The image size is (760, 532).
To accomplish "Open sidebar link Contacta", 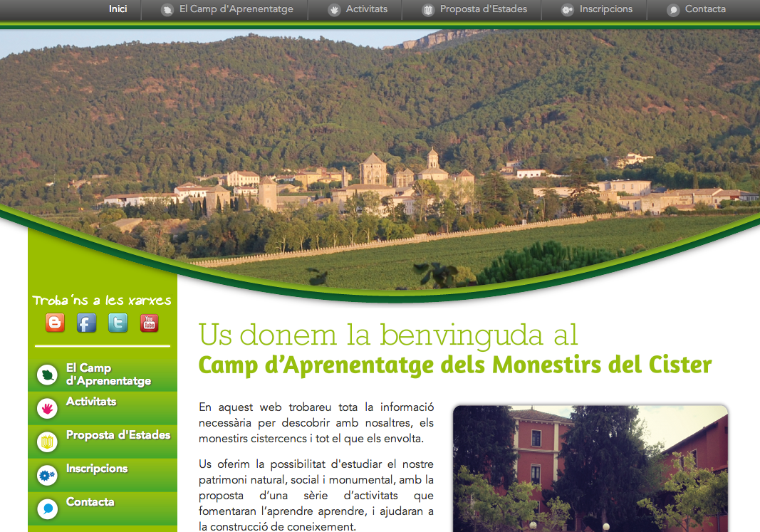I will coord(90,502).
